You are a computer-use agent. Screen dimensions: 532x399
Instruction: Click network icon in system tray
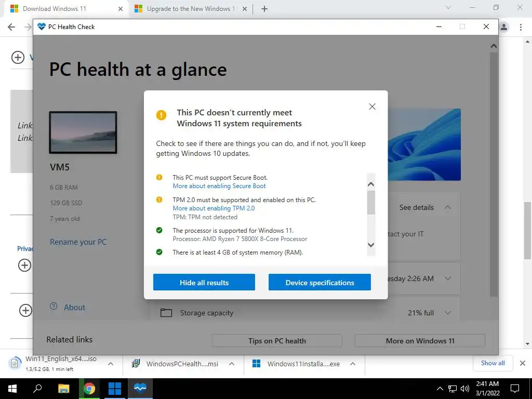point(453,389)
